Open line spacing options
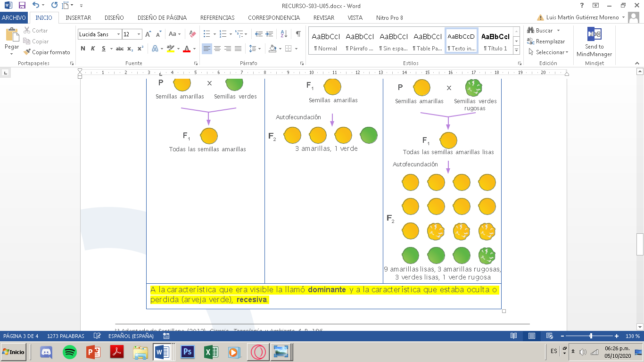 255,49
